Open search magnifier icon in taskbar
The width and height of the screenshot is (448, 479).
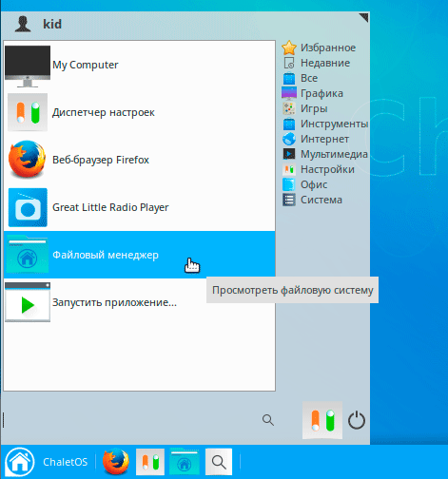click(219, 462)
